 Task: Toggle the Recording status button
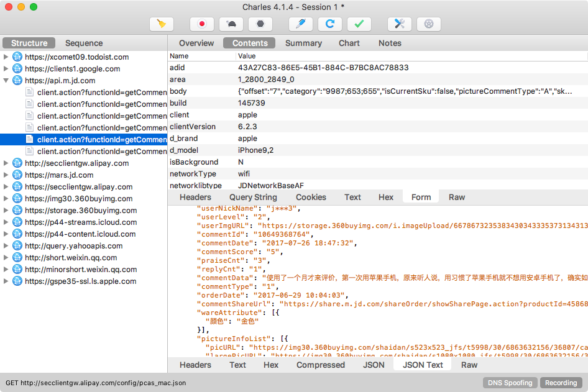pyautogui.click(x=561, y=383)
